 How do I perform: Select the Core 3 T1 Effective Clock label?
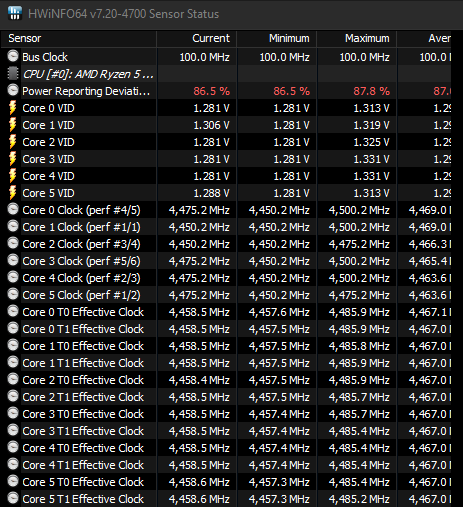83,431
